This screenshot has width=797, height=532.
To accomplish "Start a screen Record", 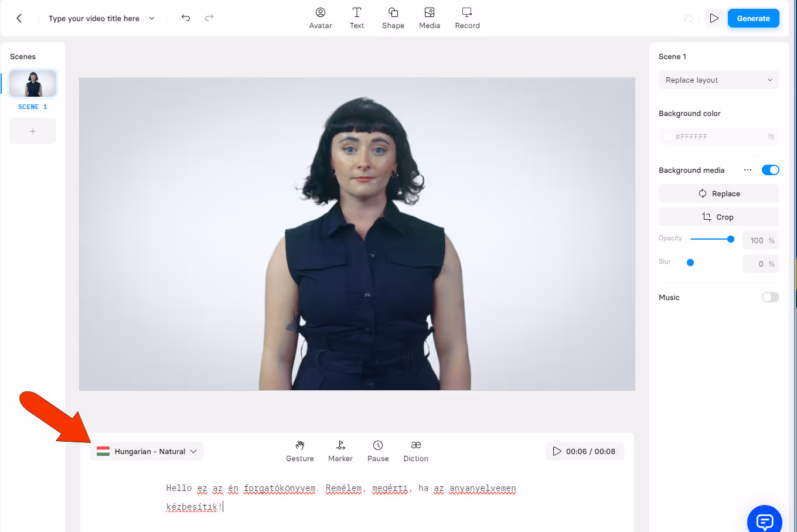I will (x=467, y=18).
